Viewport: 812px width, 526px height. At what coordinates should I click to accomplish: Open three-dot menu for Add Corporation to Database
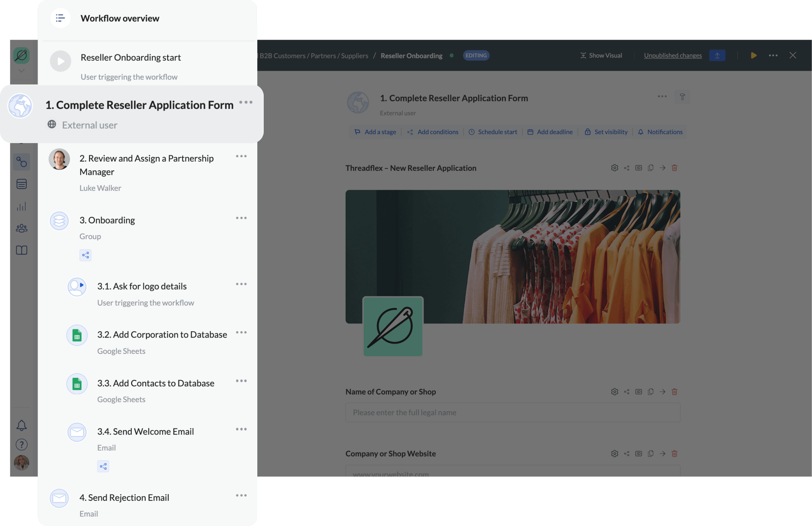tap(241, 332)
